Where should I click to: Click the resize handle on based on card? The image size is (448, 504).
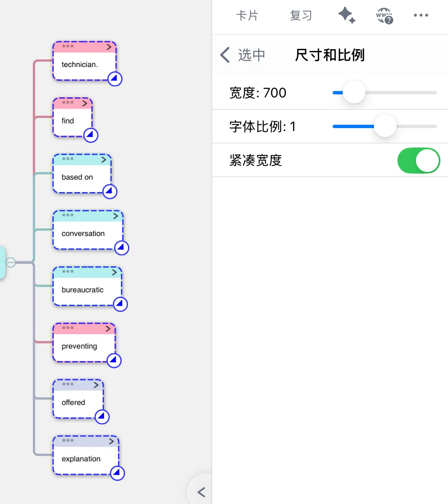tap(110, 192)
